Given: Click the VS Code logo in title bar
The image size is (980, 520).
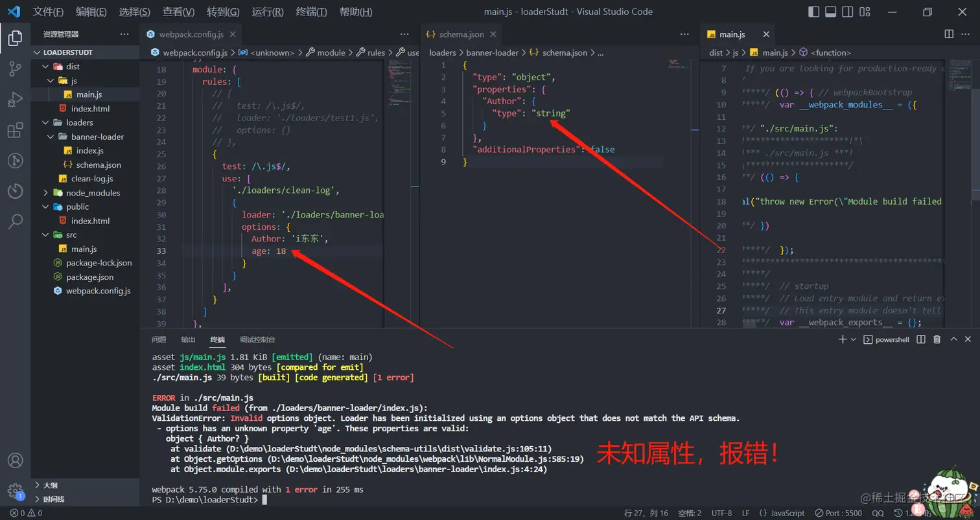Looking at the screenshot, I should click(14, 12).
